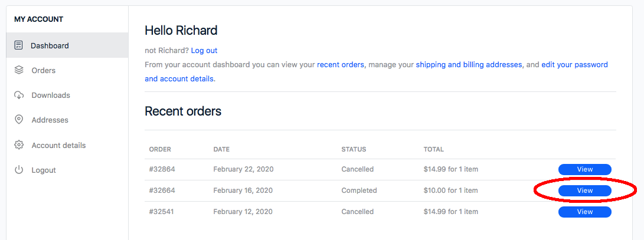Click the Account details gear icon
This screenshot has width=644, height=240.
[x=19, y=145]
